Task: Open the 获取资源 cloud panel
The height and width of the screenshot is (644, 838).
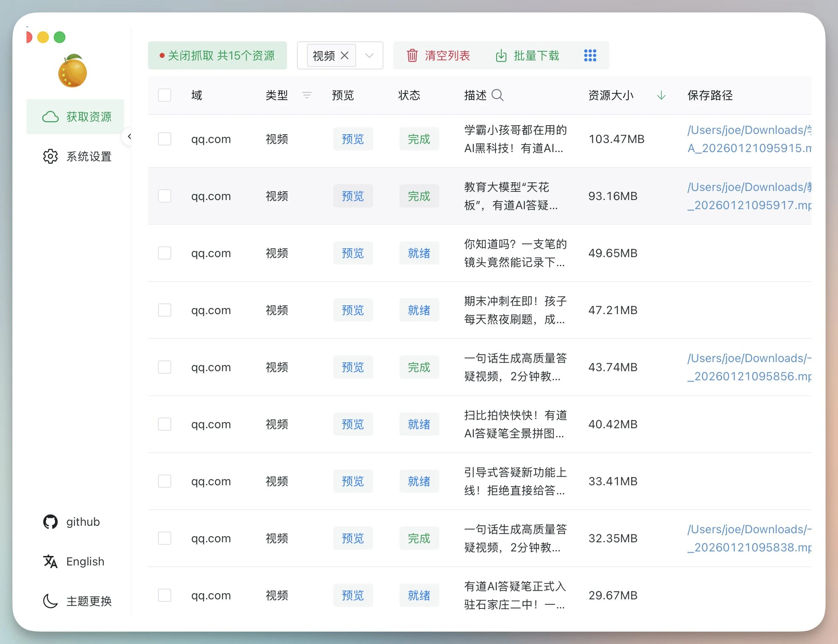Action: click(75, 117)
